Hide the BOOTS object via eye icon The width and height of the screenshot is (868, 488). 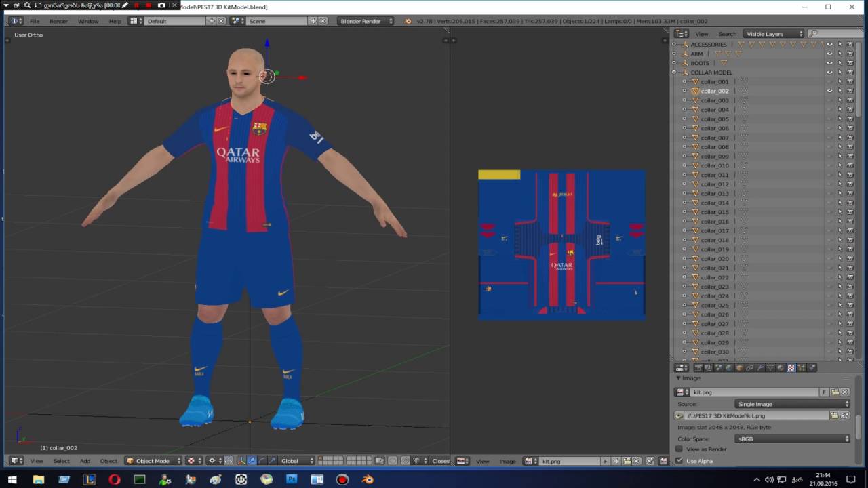coord(829,63)
